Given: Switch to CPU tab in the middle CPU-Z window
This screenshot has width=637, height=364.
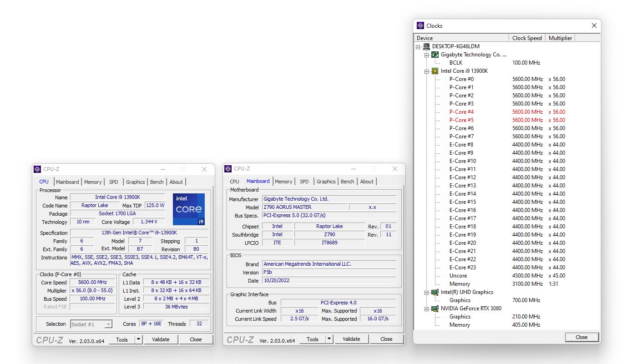Looking at the screenshot, I should 235,182.
